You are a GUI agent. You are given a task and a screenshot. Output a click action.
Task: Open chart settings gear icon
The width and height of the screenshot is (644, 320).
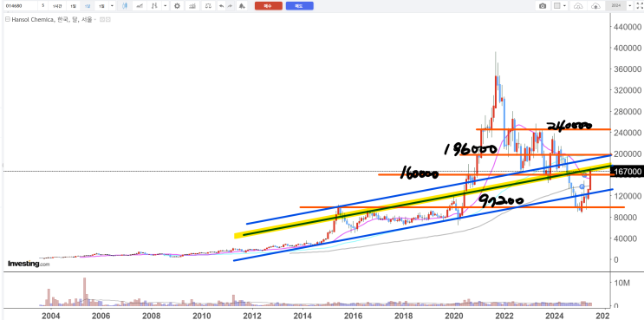coord(177,6)
